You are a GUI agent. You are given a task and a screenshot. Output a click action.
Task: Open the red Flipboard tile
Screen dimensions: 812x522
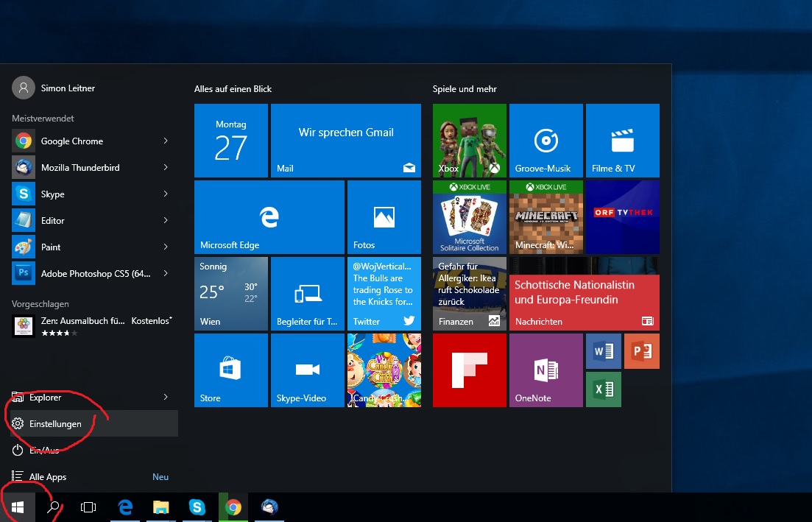[469, 370]
